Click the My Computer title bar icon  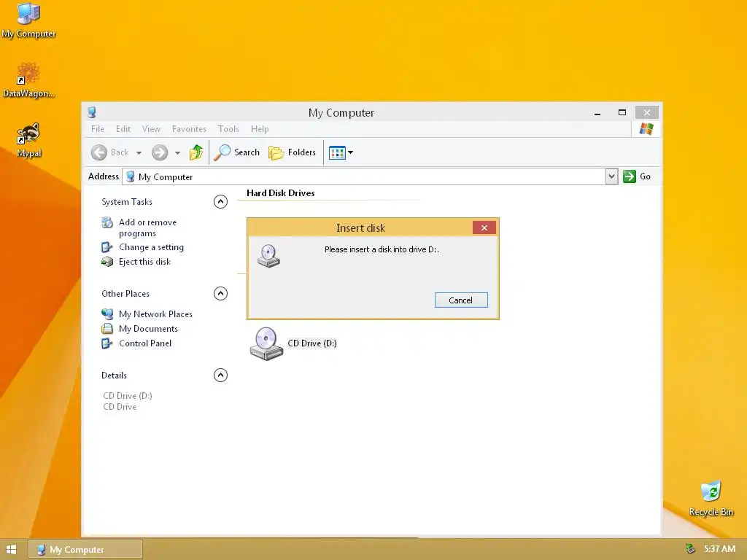point(92,112)
